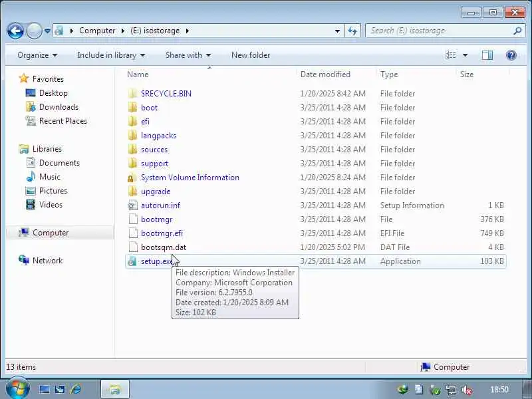Image resolution: width=532 pixels, height=399 pixels.
Task: Open the Documents library
Action: pyautogui.click(x=59, y=163)
